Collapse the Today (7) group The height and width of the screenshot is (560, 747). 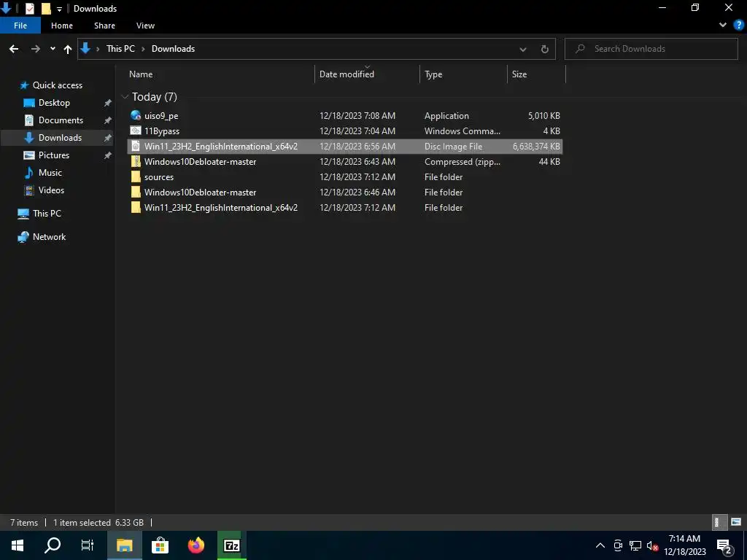[x=125, y=97]
